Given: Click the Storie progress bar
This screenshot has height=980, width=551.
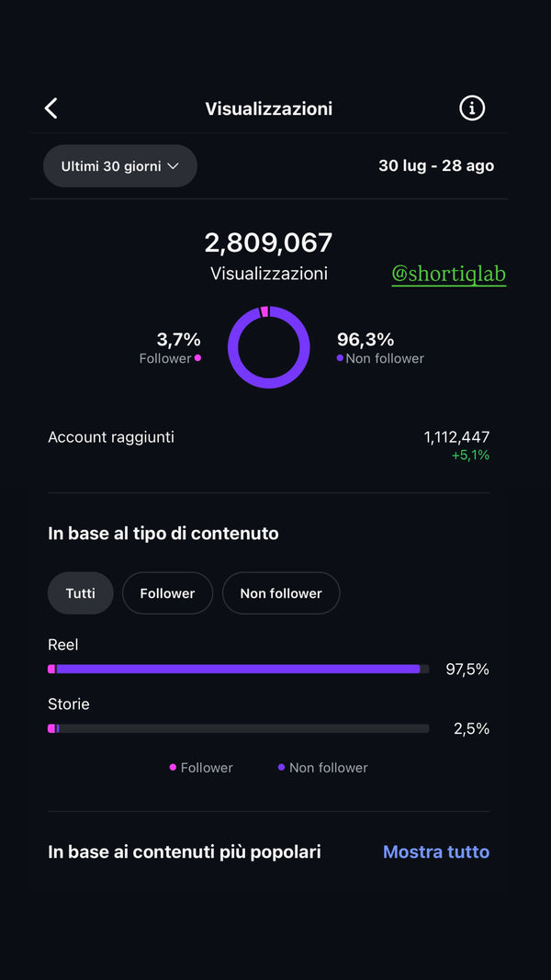Looking at the screenshot, I should coord(238,728).
